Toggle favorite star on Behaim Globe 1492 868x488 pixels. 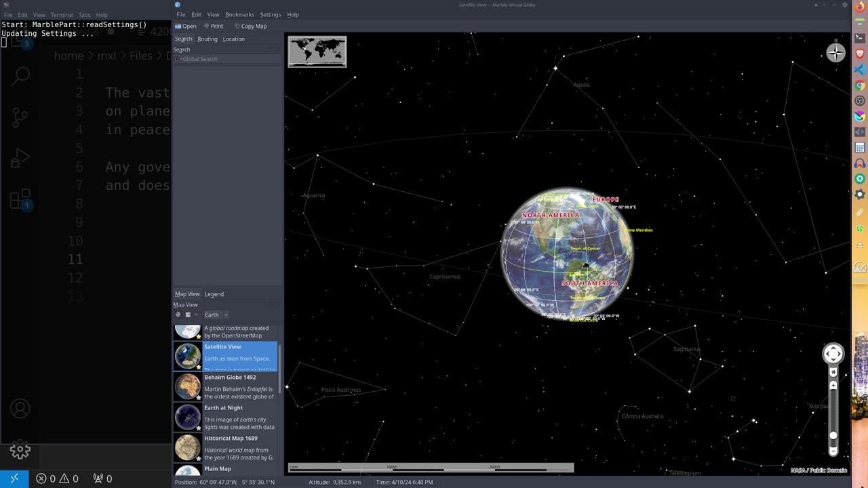coord(199,397)
